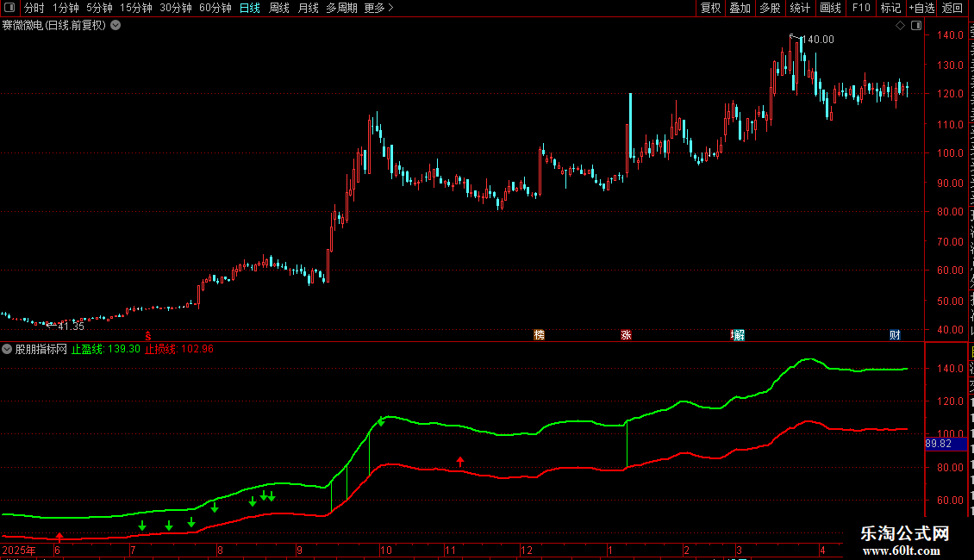This screenshot has height=560, width=974.
Task: Open the 复权 adjustment option
Action: [x=710, y=8]
